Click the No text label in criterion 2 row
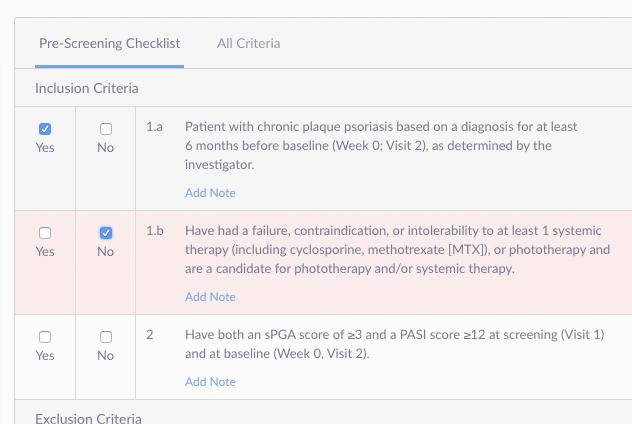The width and height of the screenshot is (632, 424). point(106,356)
